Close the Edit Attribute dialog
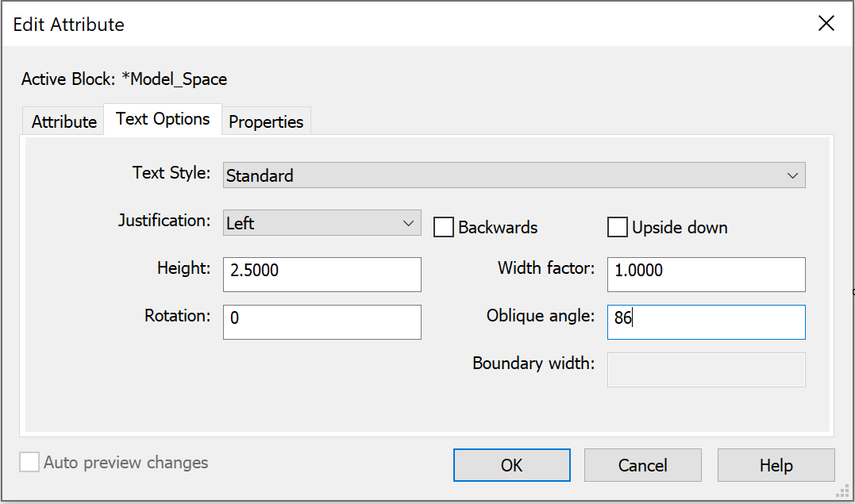 pos(826,24)
